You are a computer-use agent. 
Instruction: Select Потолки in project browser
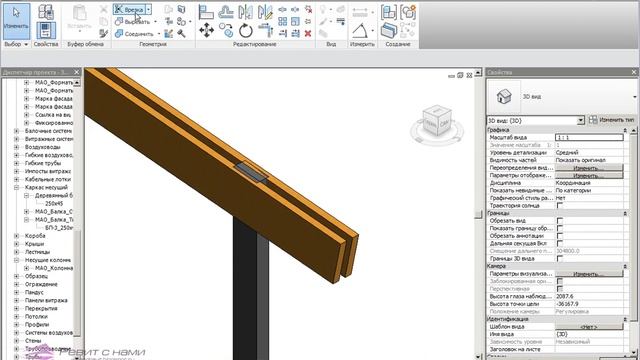point(36,317)
